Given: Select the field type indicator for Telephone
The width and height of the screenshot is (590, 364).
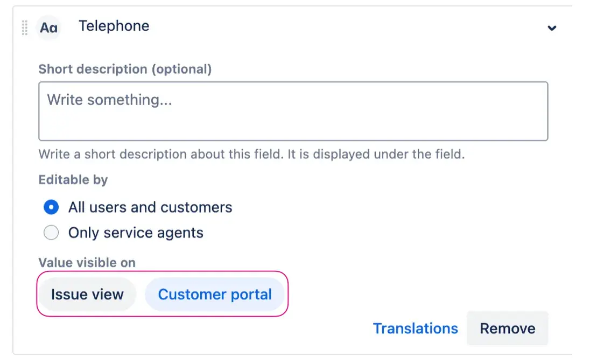Looking at the screenshot, I should [x=48, y=28].
